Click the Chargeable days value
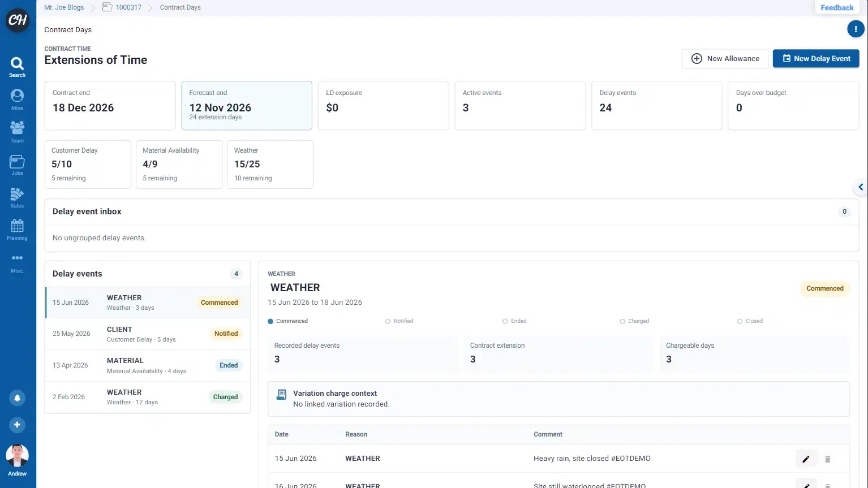This screenshot has width=868, height=488. coord(669,359)
